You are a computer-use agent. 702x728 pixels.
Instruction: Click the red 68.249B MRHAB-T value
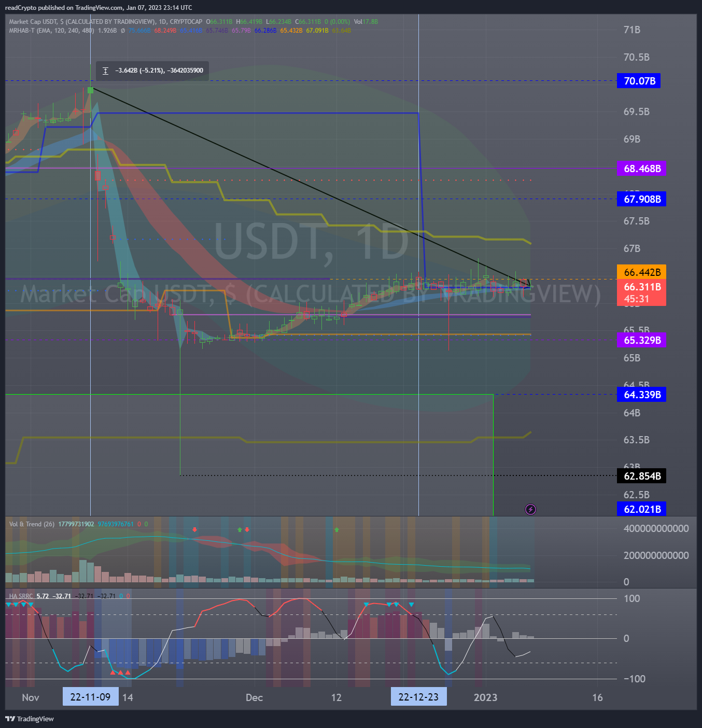coord(165,31)
